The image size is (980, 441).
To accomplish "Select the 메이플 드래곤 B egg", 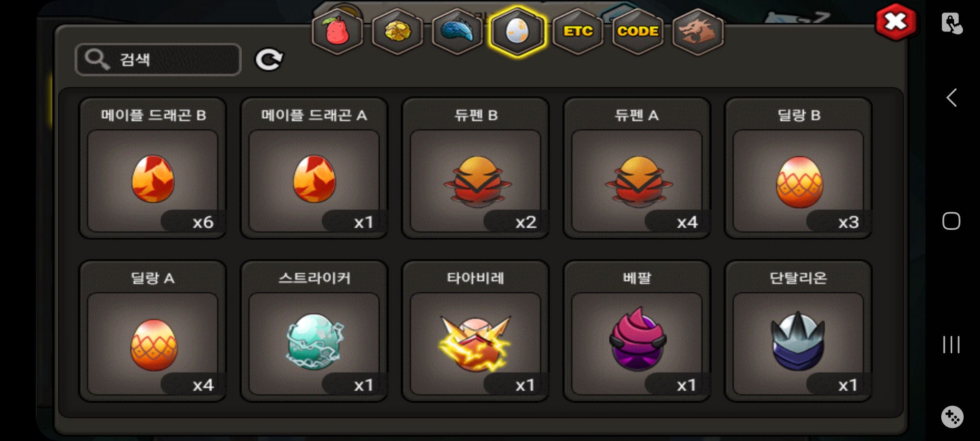I will [153, 168].
